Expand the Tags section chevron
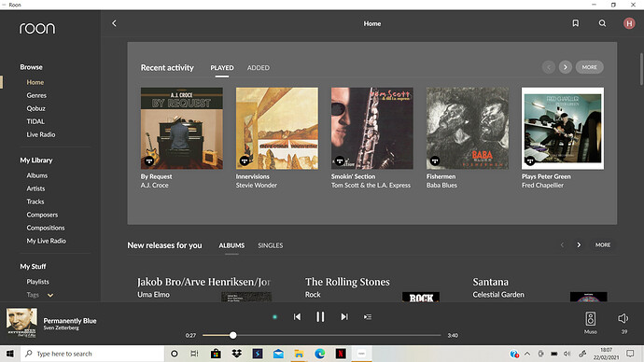 click(x=50, y=295)
